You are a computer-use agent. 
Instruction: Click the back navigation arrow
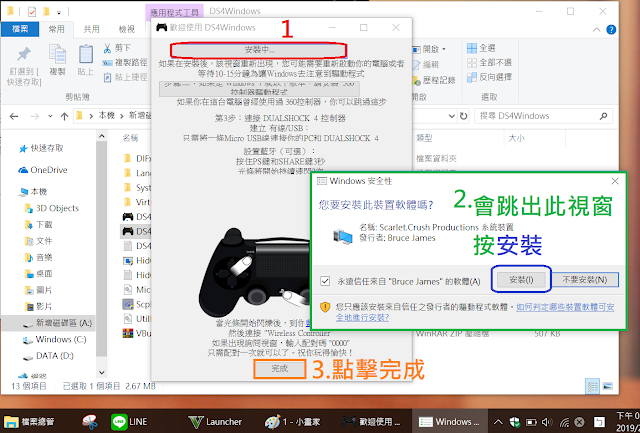[x=14, y=116]
